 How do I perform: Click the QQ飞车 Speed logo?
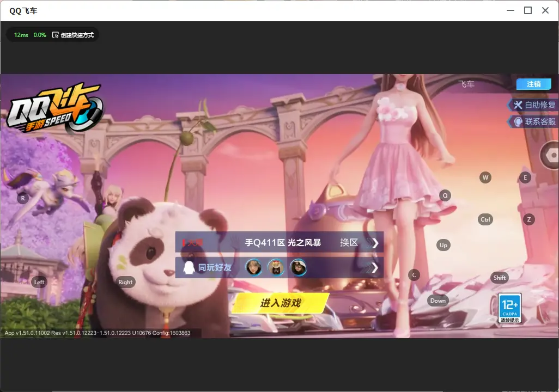(x=54, y=108)
